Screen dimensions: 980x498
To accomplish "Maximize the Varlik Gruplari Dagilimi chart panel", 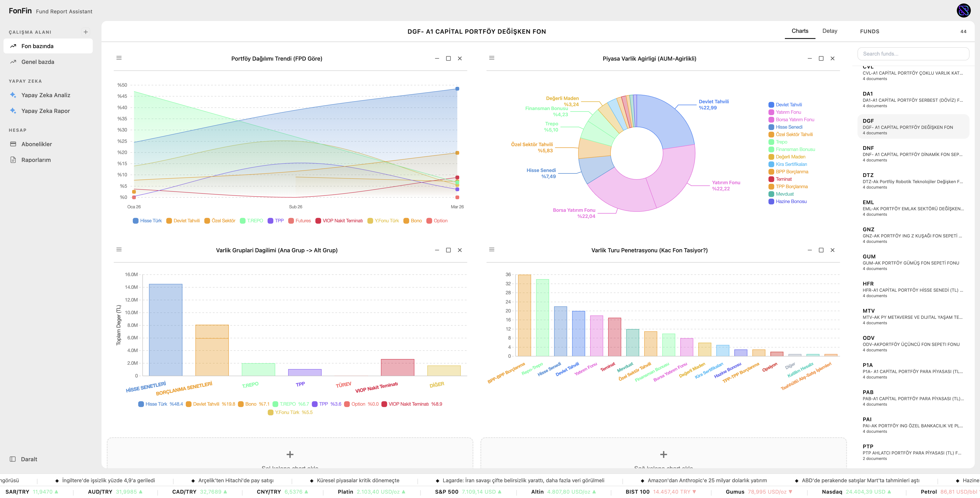I will (448, 250).
